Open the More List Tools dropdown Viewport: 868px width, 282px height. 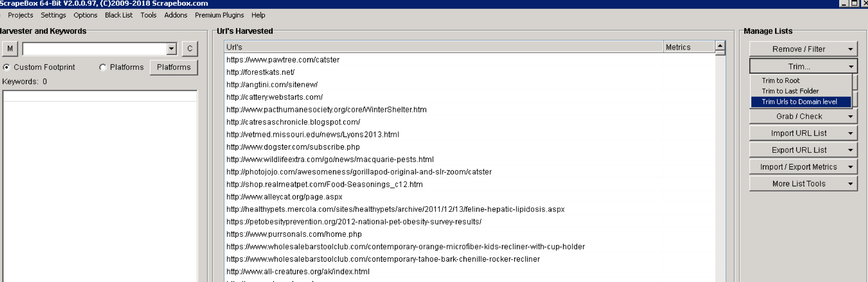(803, 184)
